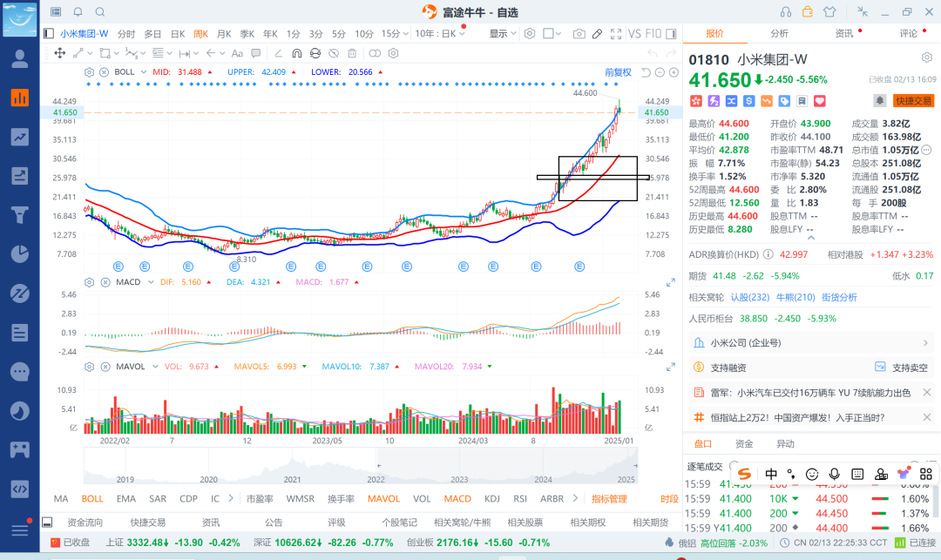Screen dimensions: 941x560
Task: Open the blue price tag icon
Action: [x=784, y=101]
